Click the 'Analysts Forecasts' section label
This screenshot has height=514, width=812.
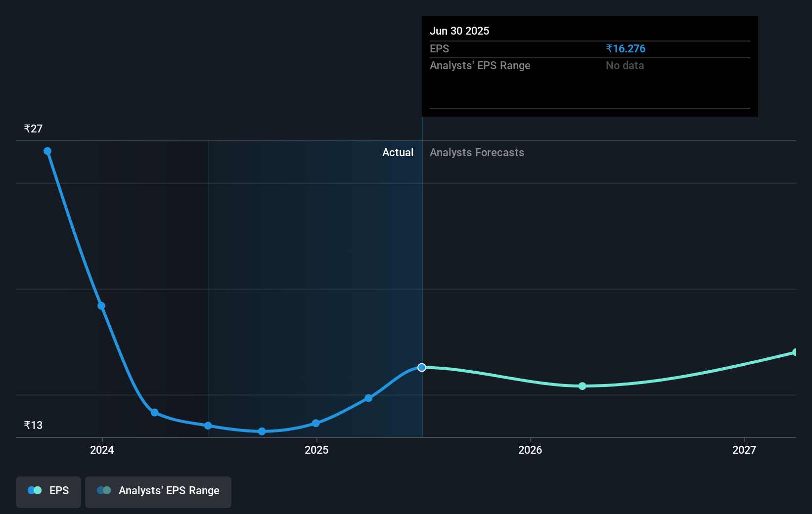click(x=477, y=152)
